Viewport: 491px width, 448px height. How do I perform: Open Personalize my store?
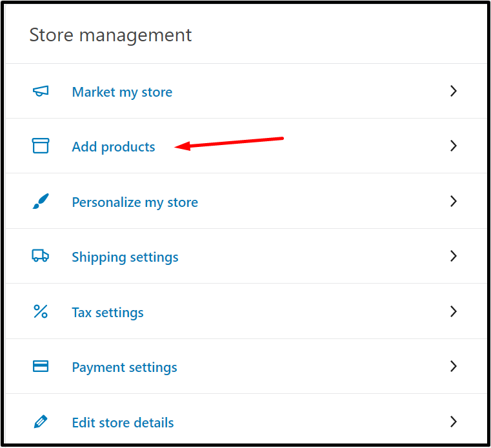(x=135, y=202)
